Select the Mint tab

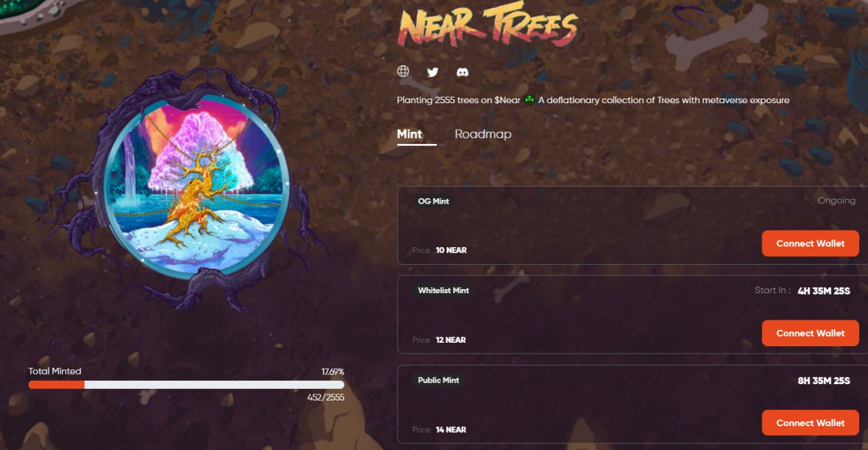pos(410,134)
